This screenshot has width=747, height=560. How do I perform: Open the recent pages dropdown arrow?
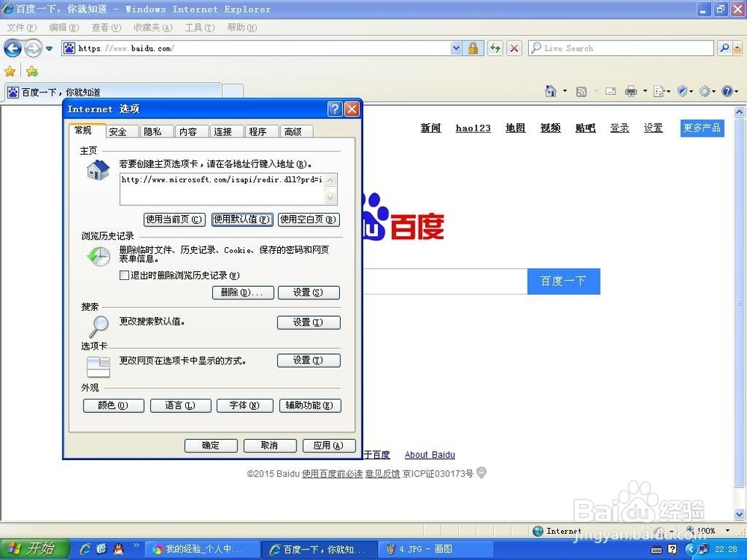click(x=49, y=49)
